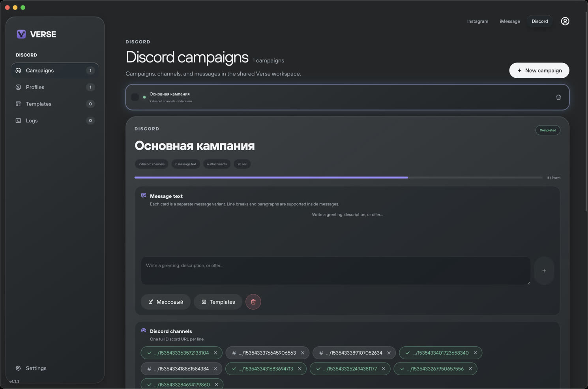Switch to the iMessage tab
The height and width of the screenshot is (389, 588).
tap(510, 21)
